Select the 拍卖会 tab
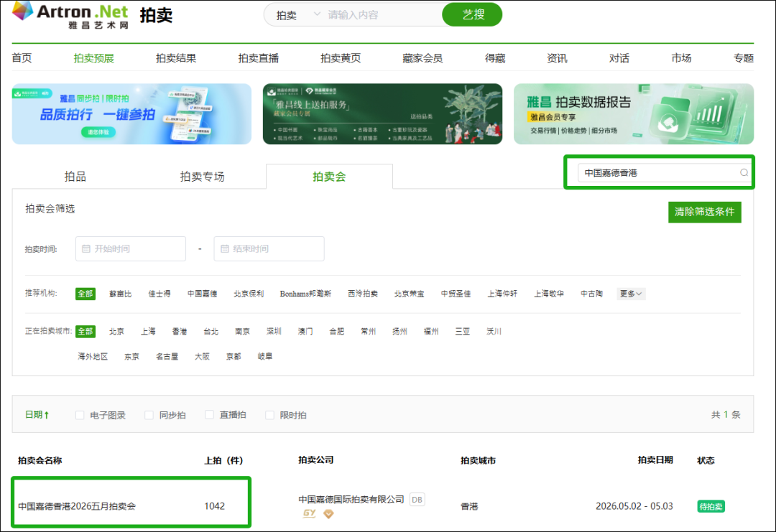 click(329, 177)
